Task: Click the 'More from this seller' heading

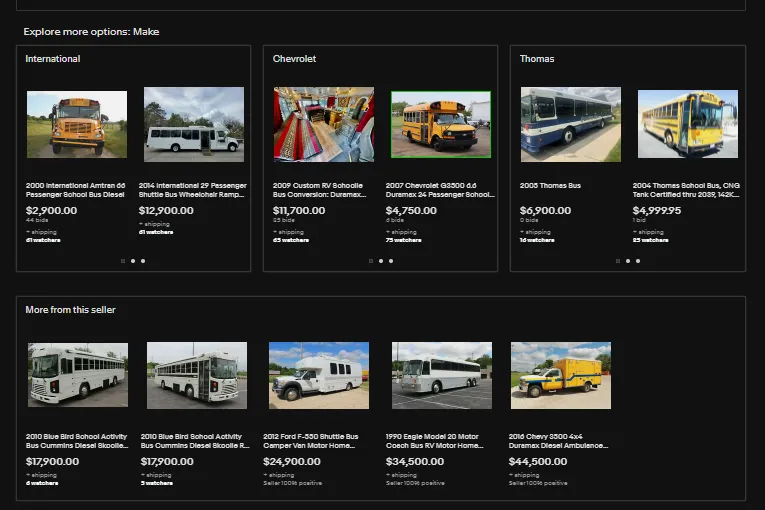Action: [70, 310]
